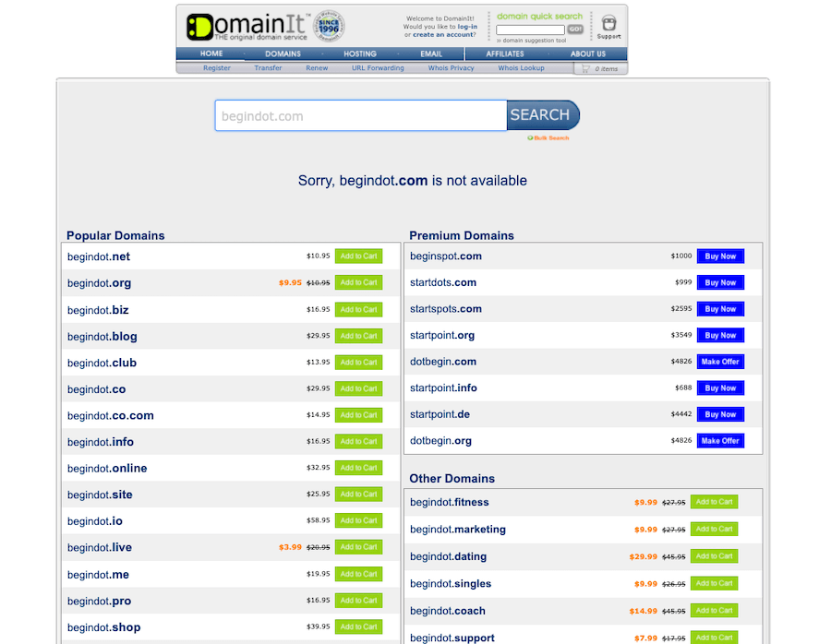831x644 pixels.
Task: Open Whois Privacy page
Action: 451,67
